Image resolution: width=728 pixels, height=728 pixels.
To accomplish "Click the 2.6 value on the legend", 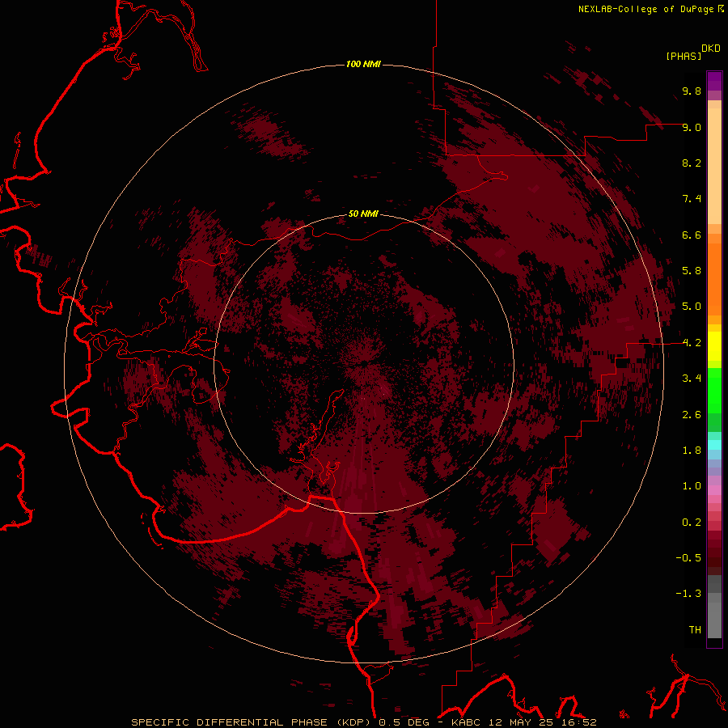I will (x=692, y=415).
